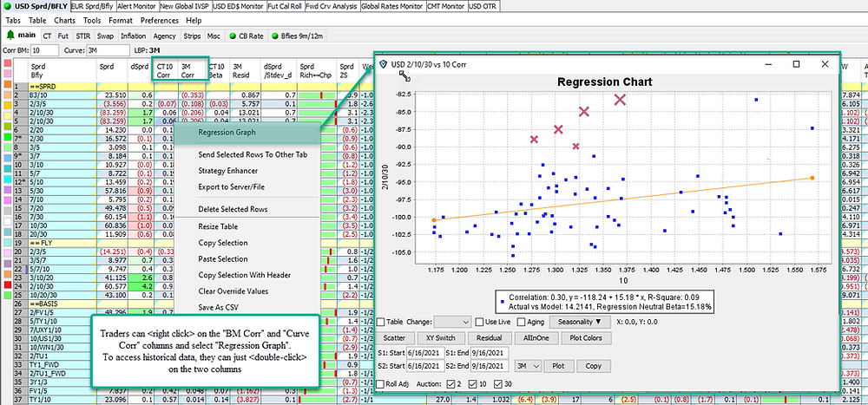Select Regression Graph from the context menu

click(247, 133)
